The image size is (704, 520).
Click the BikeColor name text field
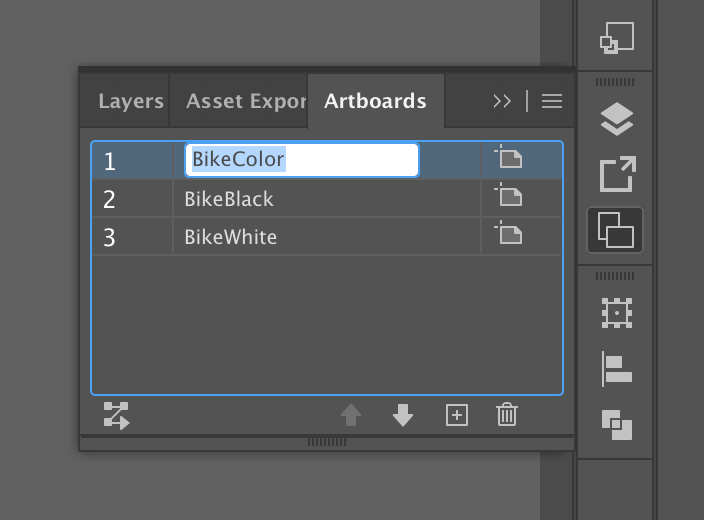pos(301,160)
